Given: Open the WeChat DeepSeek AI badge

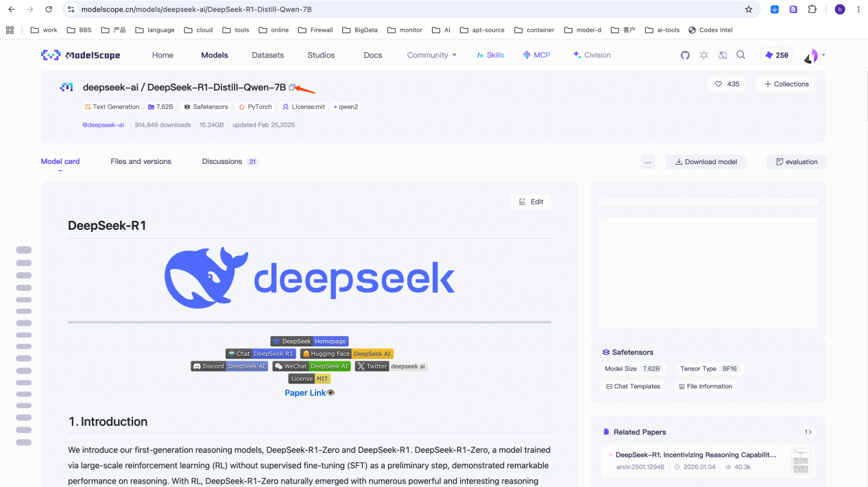Looking at the screenshot, I should pyautogui.click(x=311, y=366).
